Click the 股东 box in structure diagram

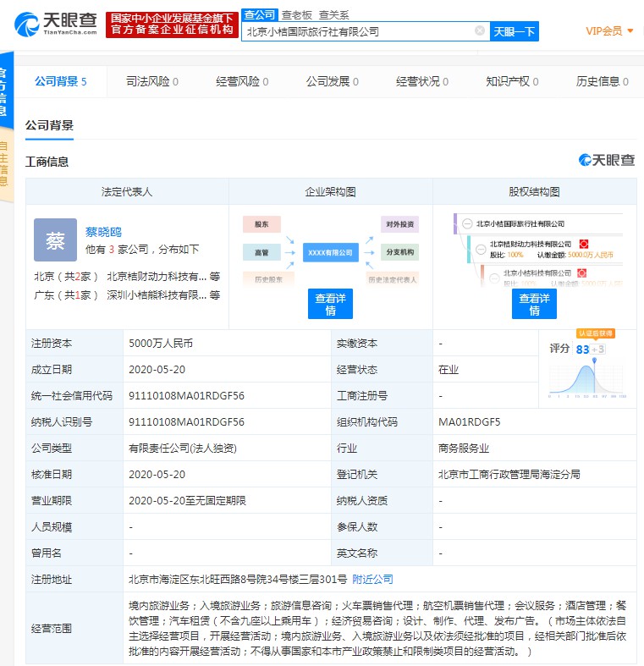pos(261,224)
